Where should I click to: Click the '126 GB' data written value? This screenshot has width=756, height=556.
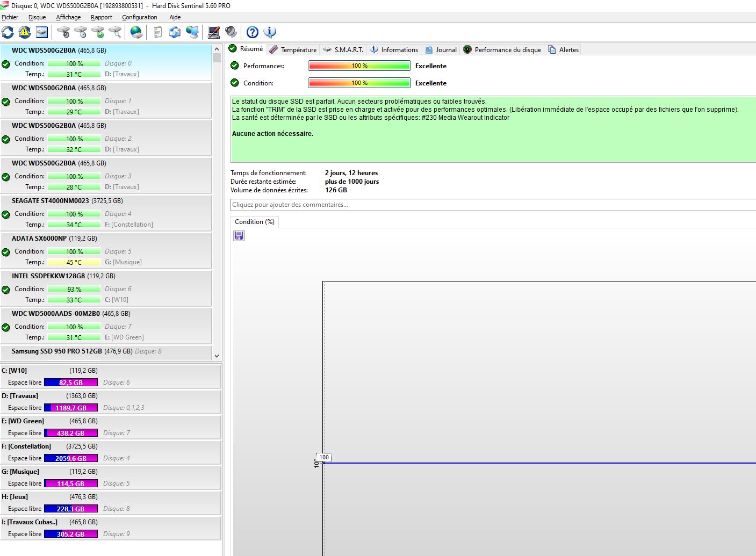[336, 190]
